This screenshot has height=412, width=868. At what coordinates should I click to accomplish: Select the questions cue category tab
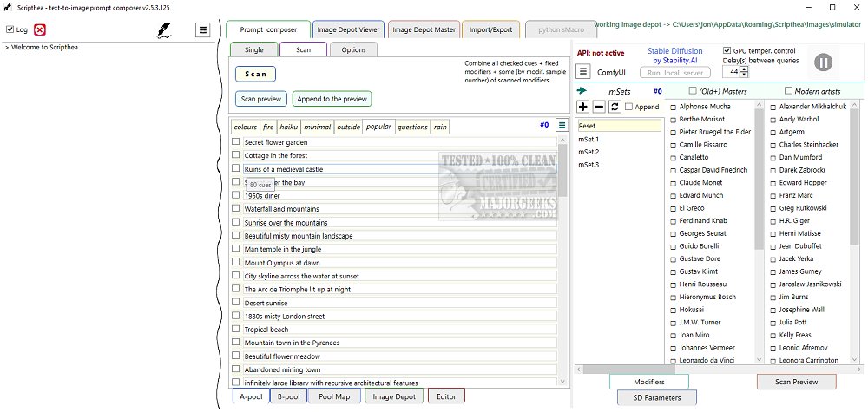(412, 127)
